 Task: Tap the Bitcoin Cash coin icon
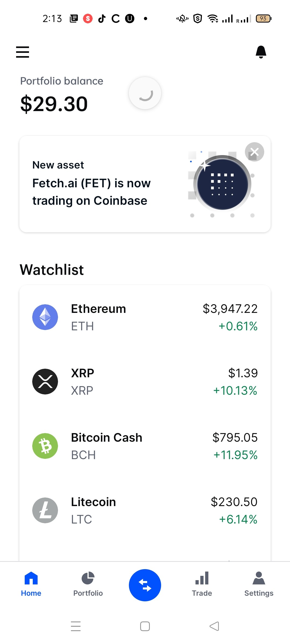pyautogui.click(x=45, y=446)
